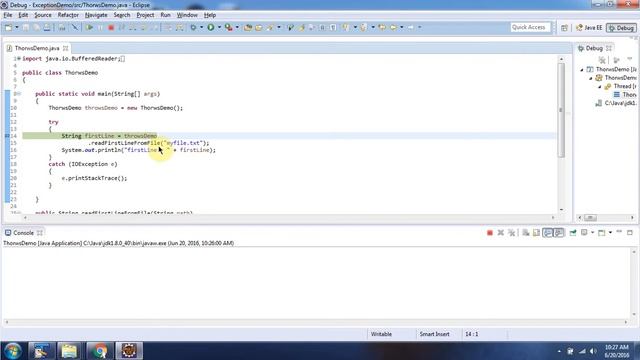Select the ThorwsDemo.java editor tab

[x=37, y=48]
